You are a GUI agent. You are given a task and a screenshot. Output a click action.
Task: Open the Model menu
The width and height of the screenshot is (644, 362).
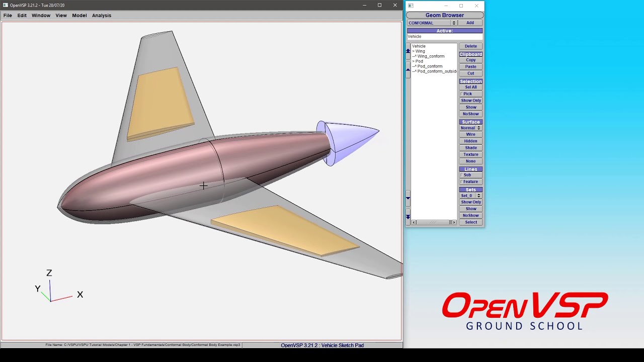click(79, 16)
